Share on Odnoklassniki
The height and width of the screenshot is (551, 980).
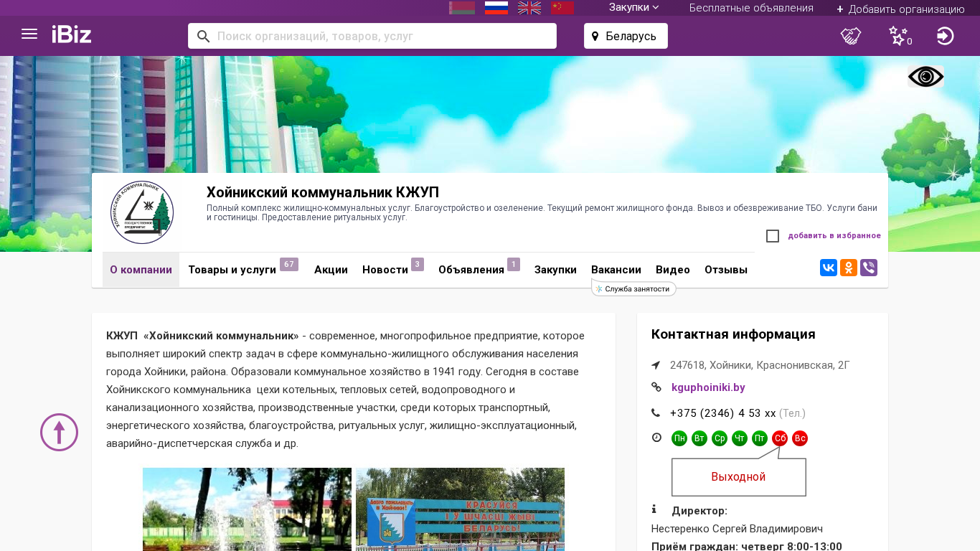coord(849,268)
